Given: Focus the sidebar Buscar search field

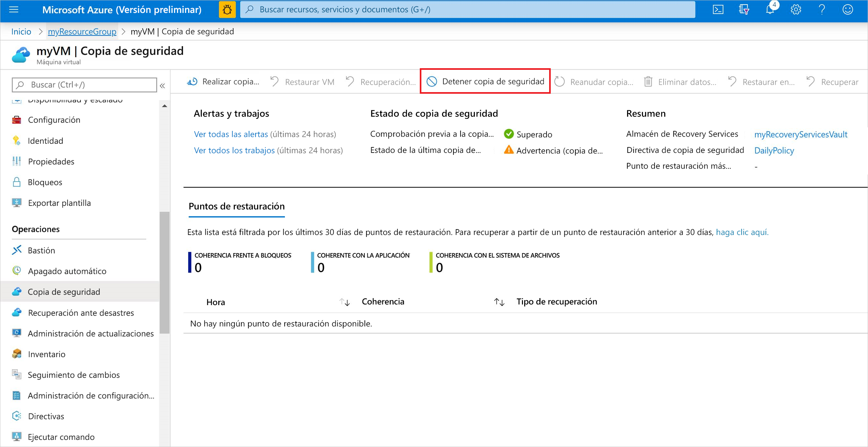Looking at the screenshot, I should pos(84,85).
